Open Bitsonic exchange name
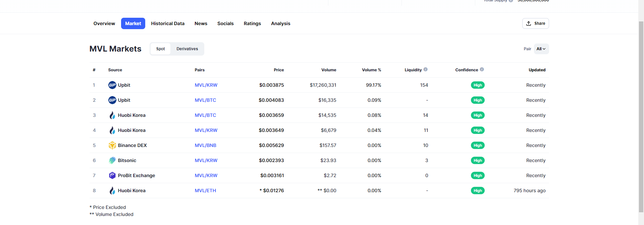 (127, 160)
